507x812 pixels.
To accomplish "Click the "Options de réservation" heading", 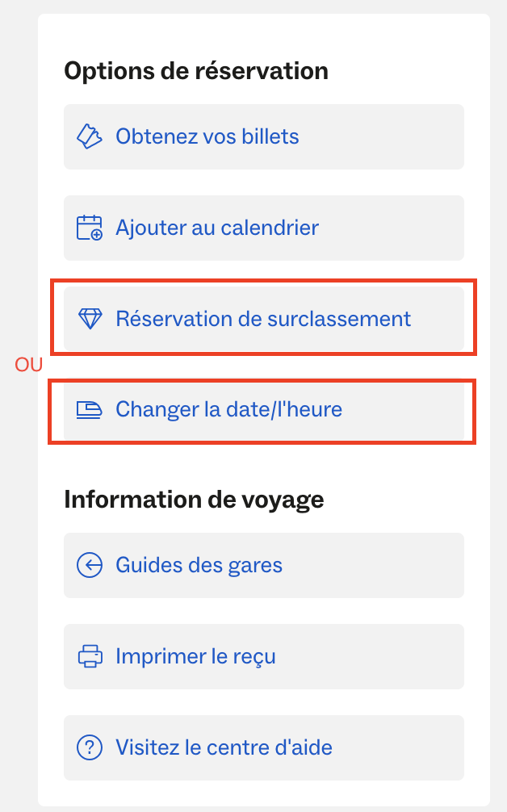I will pos(196,71).
